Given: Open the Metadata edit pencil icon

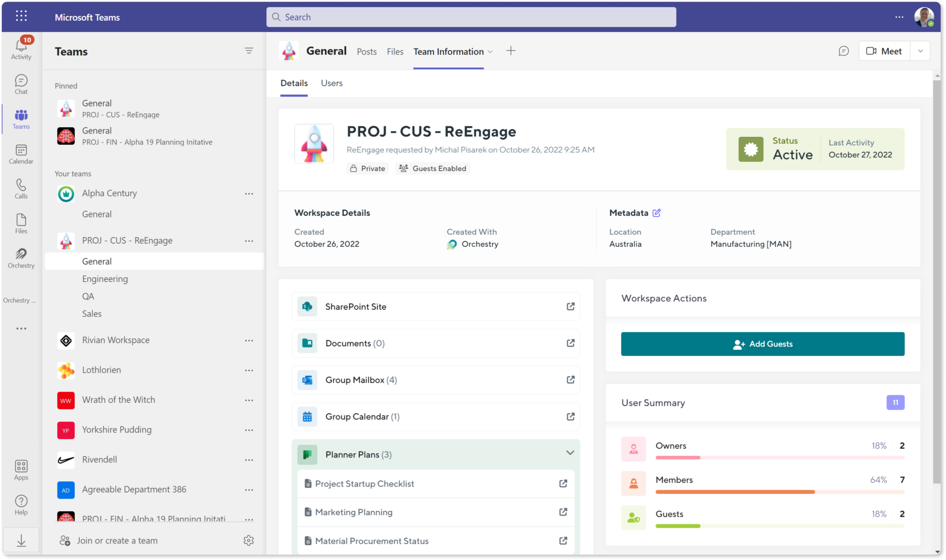Looking at the screenshot, I should (x=657, y=213).
